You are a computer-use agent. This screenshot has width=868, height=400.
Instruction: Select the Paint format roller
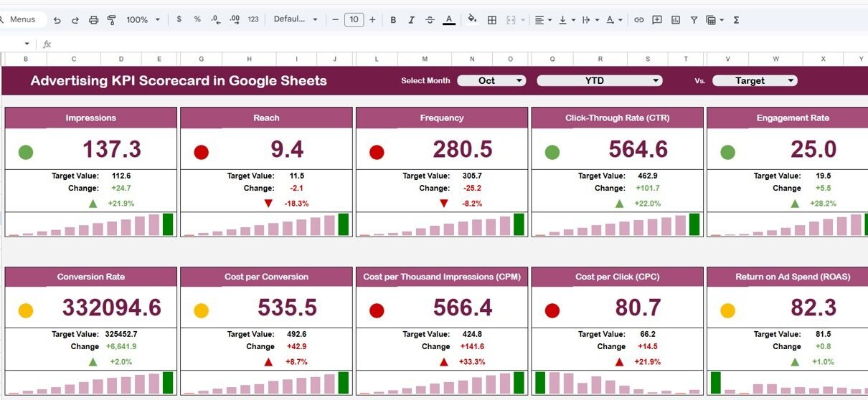[x=111, y=20]
